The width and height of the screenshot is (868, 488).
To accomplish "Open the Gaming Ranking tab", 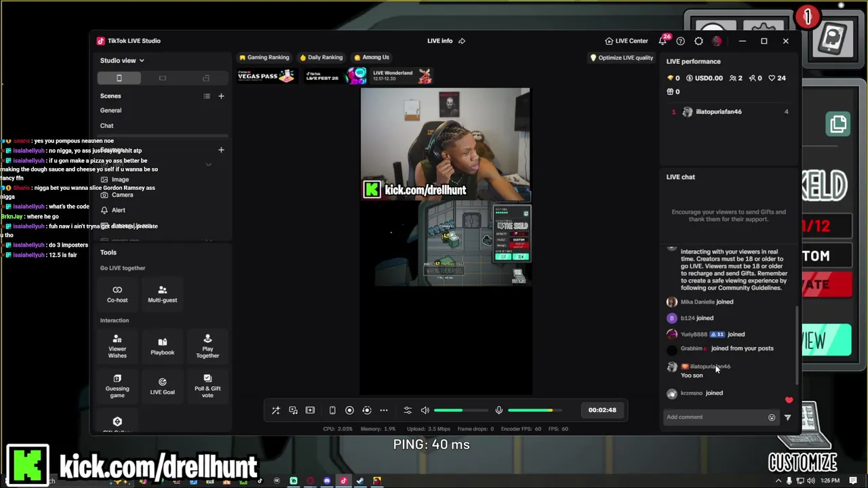I will pos(264,58).
